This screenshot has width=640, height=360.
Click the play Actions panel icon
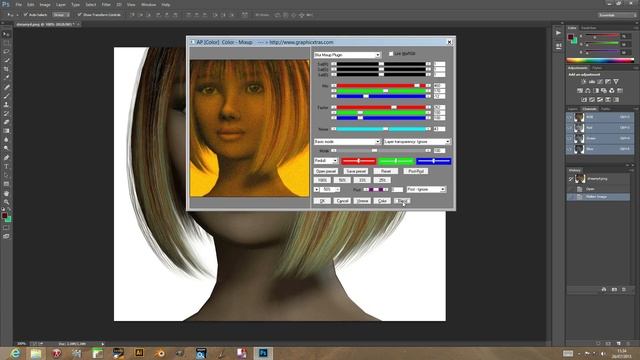558,33
